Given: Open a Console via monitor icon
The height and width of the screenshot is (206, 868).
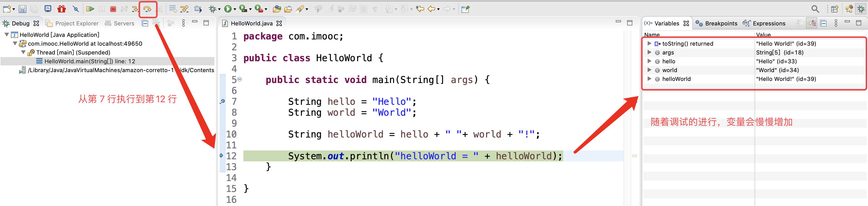Looking at the screenshot, I should coord(48,9).
